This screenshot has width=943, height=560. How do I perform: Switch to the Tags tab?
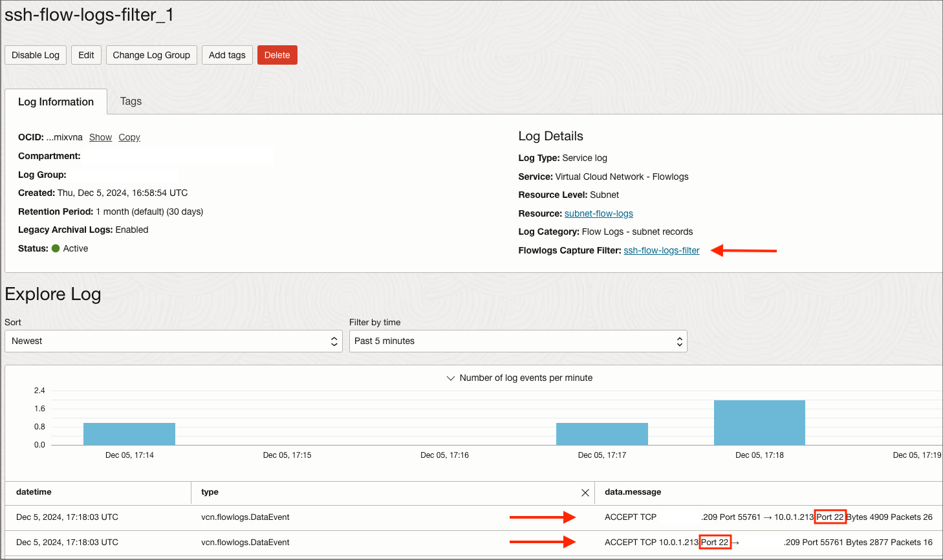coord(131,102)
